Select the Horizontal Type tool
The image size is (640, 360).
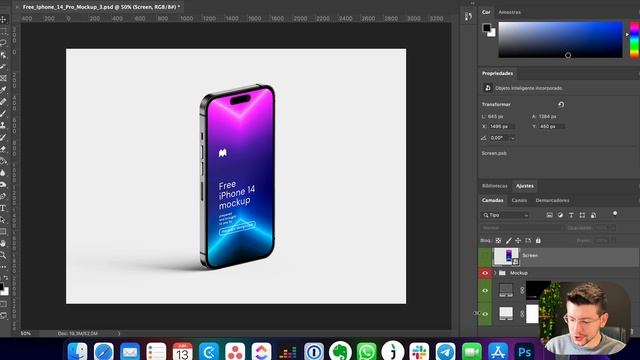coord(4,208)
